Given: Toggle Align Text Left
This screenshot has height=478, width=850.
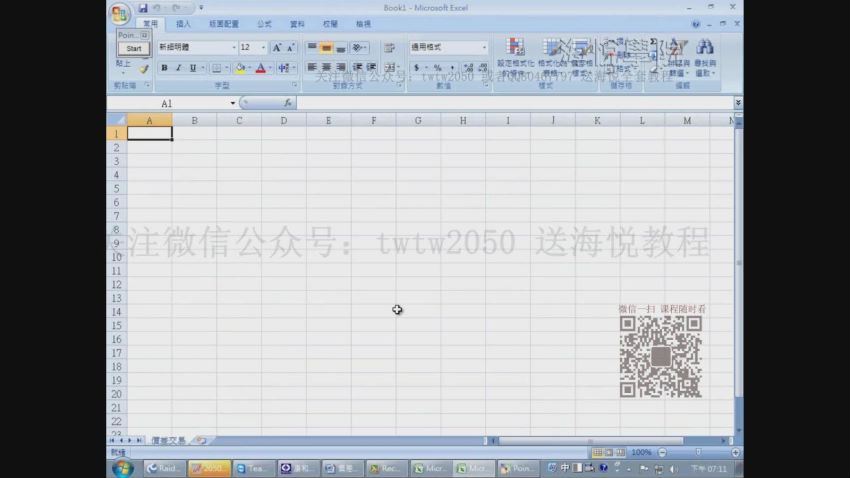Looking at the screenshot, I should (312, 67).
